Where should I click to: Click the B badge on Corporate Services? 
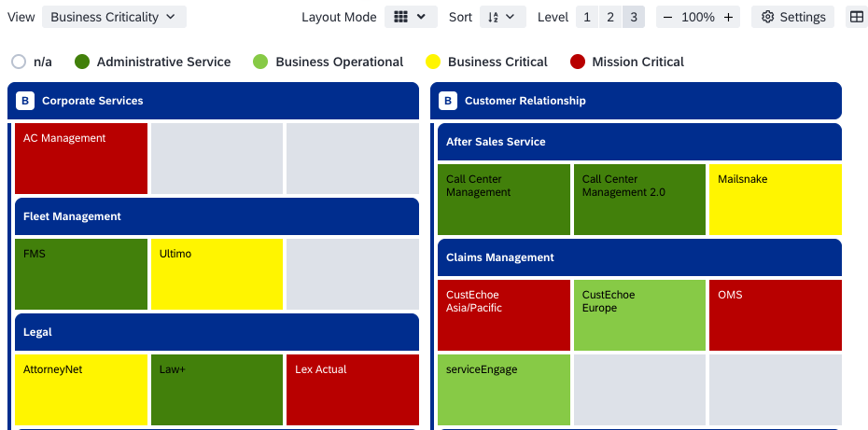25,101
